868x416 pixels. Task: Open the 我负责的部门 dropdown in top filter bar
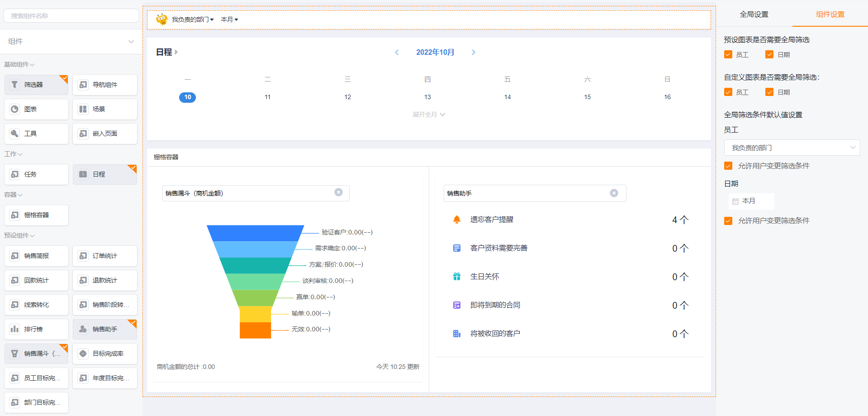(x=193, y=19)
